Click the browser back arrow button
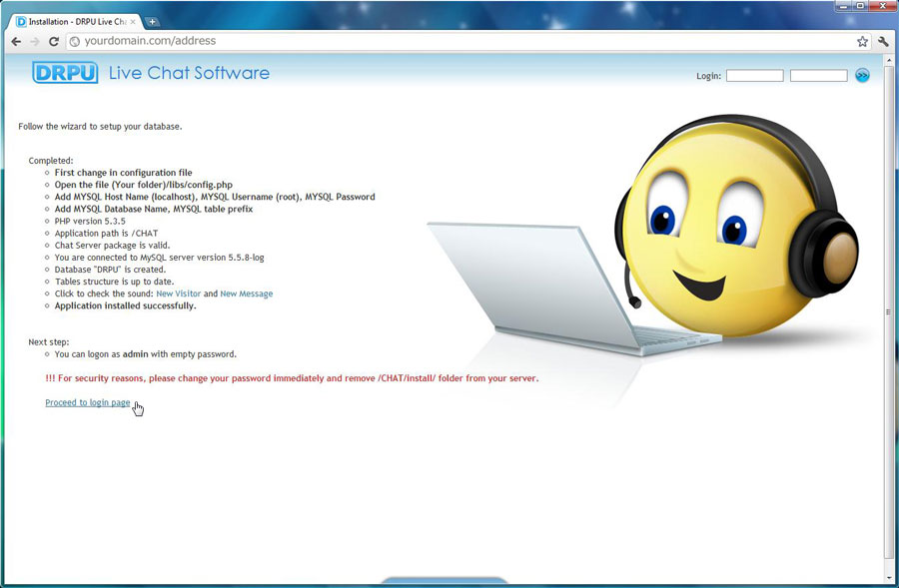The height and width of the screenshot is (588, 899). 16,42
